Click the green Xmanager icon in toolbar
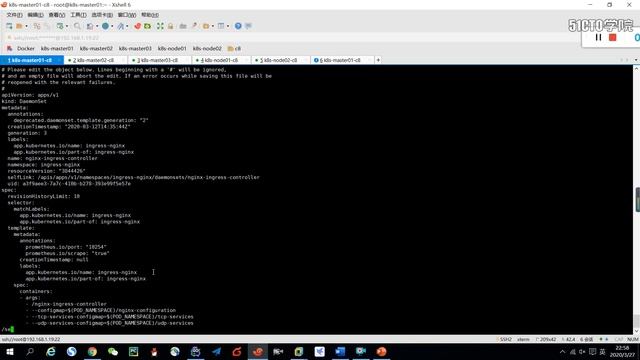640x360 pixels. [x=147, y=26]
